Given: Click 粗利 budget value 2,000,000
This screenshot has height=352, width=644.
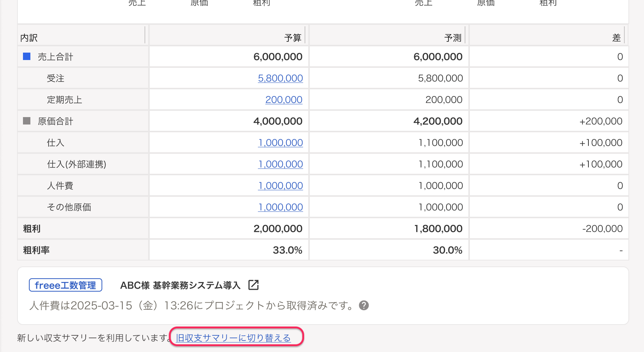Looking at the screenshot, I should coord(278,229).
